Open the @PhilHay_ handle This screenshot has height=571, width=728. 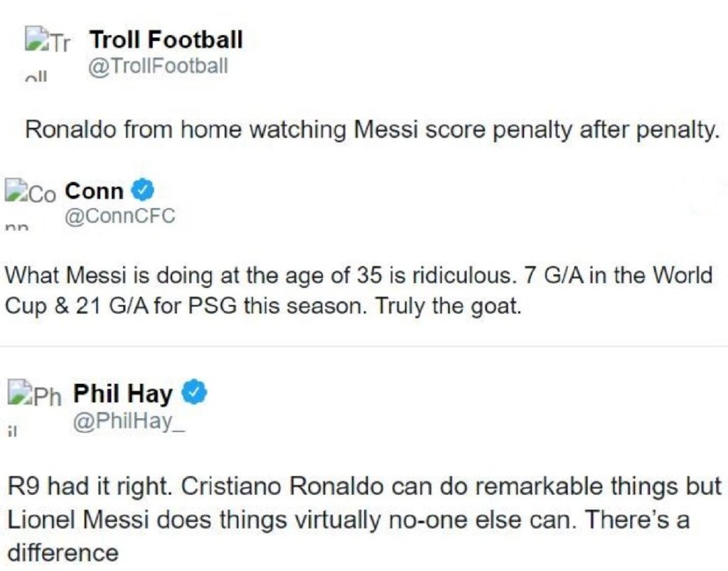tap(129, 421)
